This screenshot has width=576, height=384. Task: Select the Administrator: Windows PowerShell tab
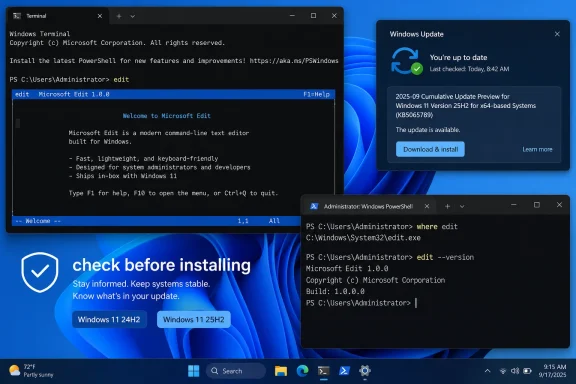coord(368,207)
